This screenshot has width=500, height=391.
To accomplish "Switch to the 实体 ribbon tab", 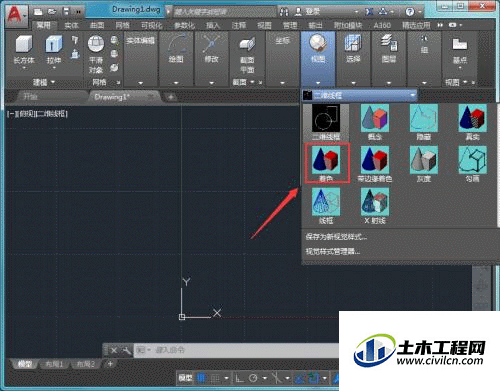I will pyautogui.click(x=71, y=25).
